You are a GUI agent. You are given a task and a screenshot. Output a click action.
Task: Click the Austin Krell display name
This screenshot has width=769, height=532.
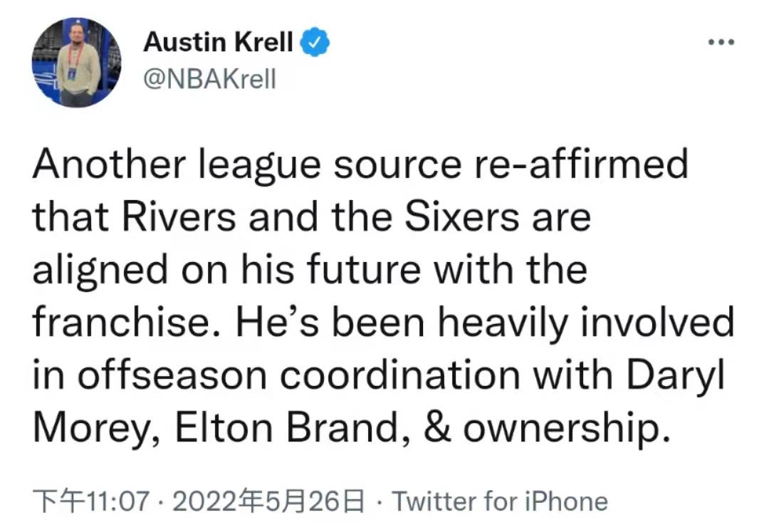218,42
